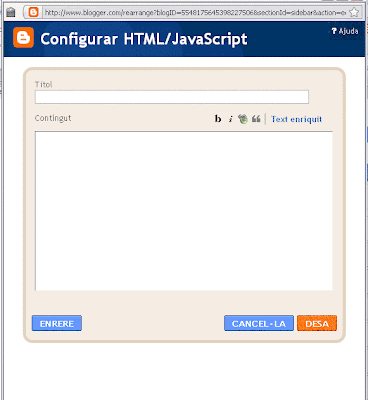Cancel changes with the CANCEL·LA button
Image resolution: width=368 pixels, height=400 pixels.
click(x=259, y=323)
